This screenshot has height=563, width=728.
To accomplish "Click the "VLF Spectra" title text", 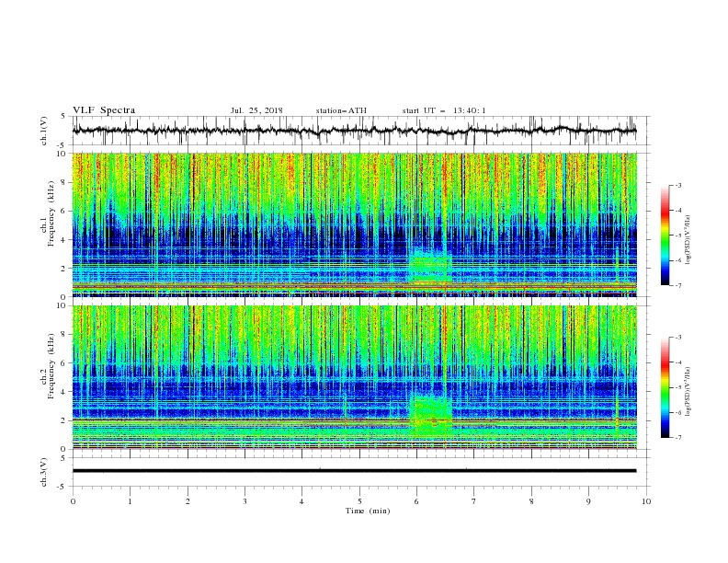I will click(x=104, y=110).
